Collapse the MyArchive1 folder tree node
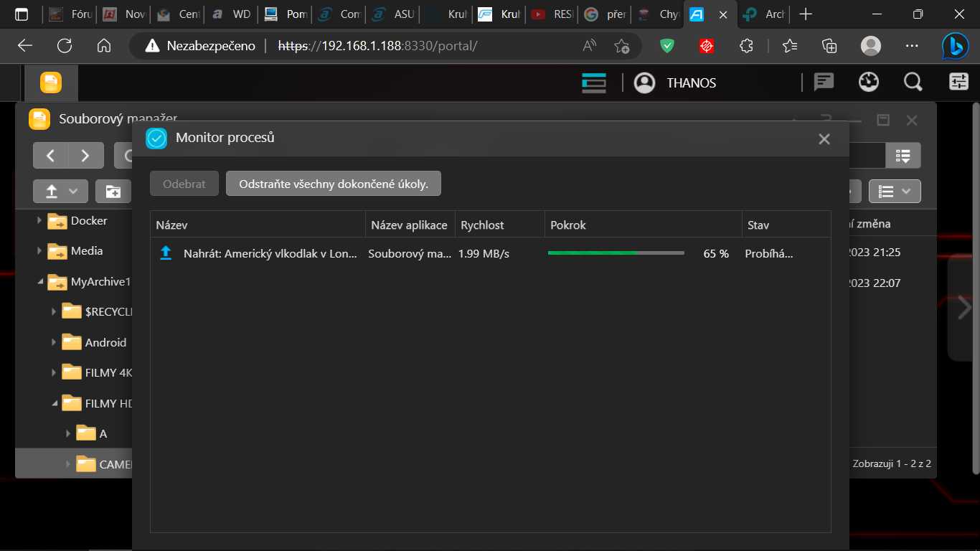980x551 pixels. point(39,282)
